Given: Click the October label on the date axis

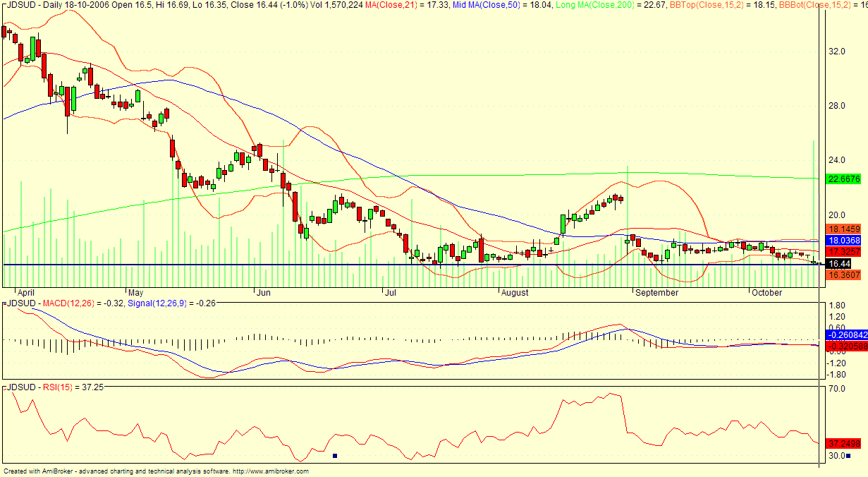Looking at the screenshot, I should point(766,291).
